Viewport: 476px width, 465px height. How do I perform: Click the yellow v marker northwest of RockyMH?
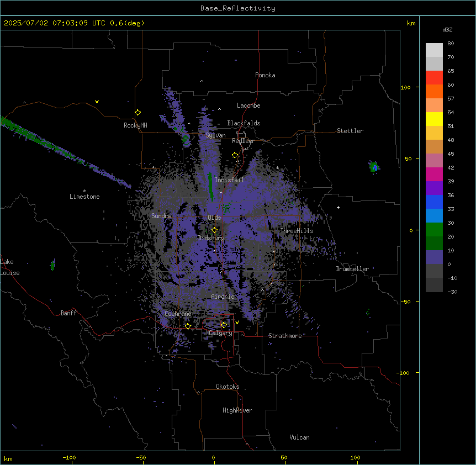[97, 102]
